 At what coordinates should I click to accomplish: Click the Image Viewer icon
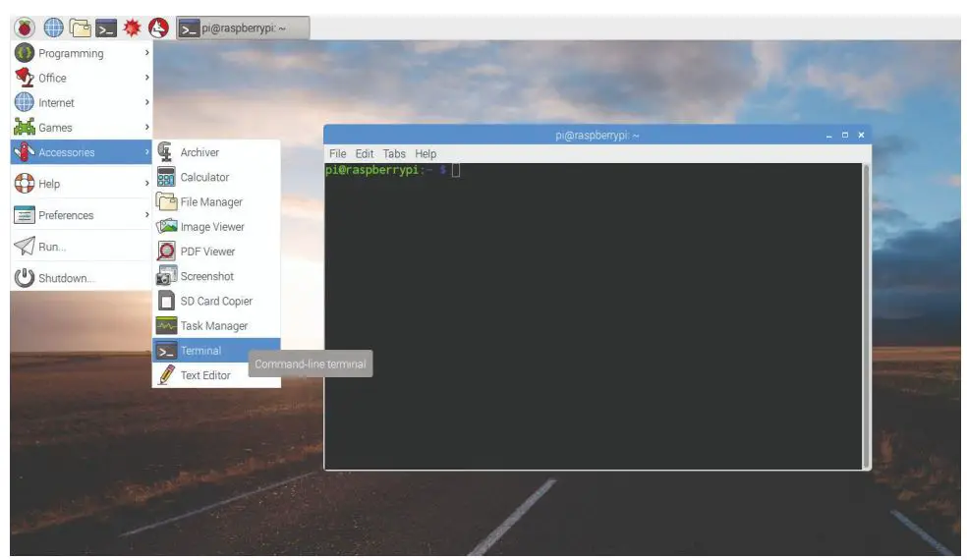166,226
